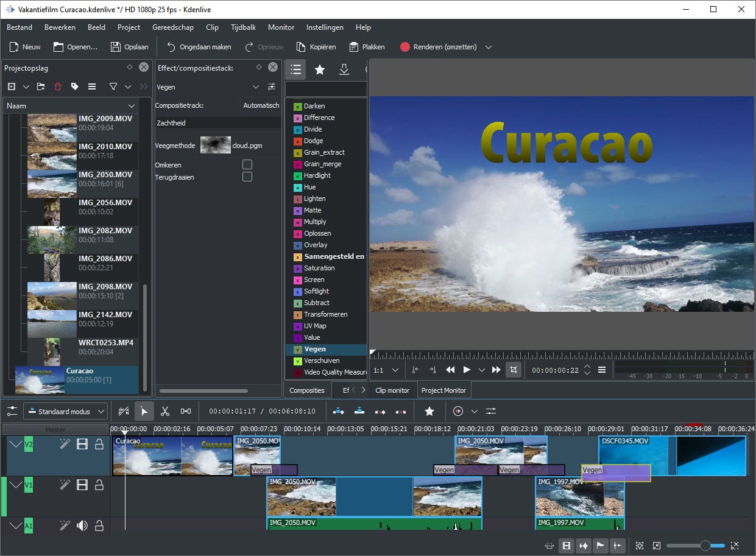Check the Terugdraaien checkbox

tap(247, 177)
